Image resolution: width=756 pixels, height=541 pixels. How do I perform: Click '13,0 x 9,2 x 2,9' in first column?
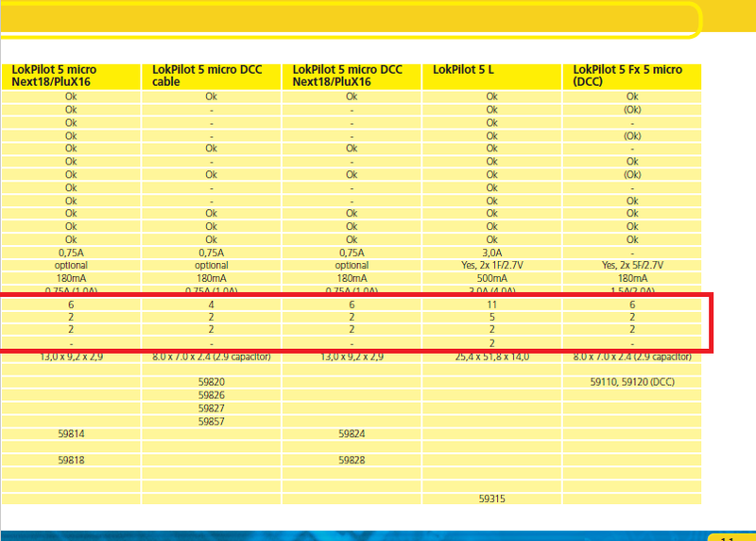71,358
